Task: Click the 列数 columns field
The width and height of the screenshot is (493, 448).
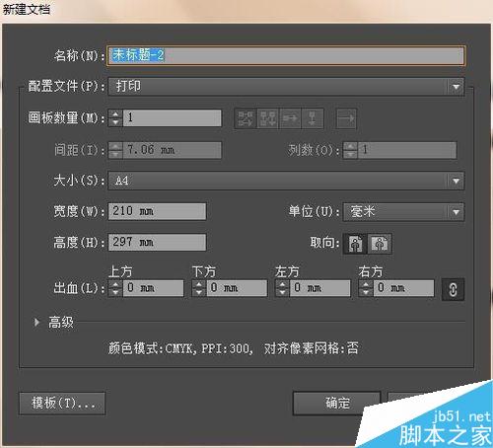Action: pos(407,150)
